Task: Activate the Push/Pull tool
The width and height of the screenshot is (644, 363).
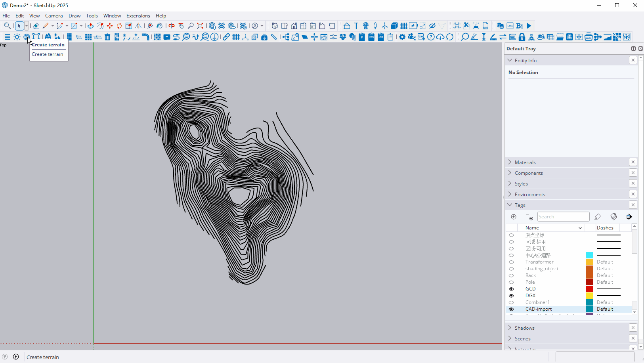Action: coord(91,26)
